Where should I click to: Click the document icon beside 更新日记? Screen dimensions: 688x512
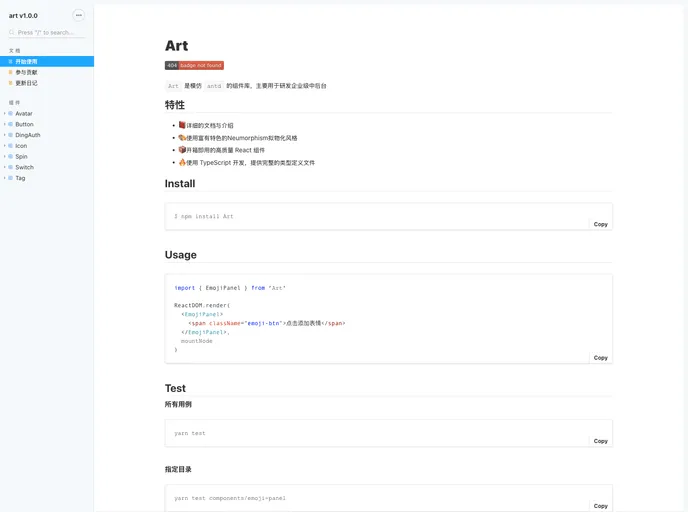[x=11, y=83]
